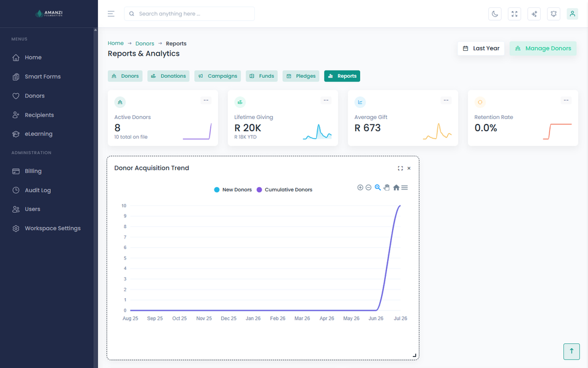This screenshot has height=368, width=588.
Task: Switch to the Pledges tab
Action: click(x=301, y=76)
